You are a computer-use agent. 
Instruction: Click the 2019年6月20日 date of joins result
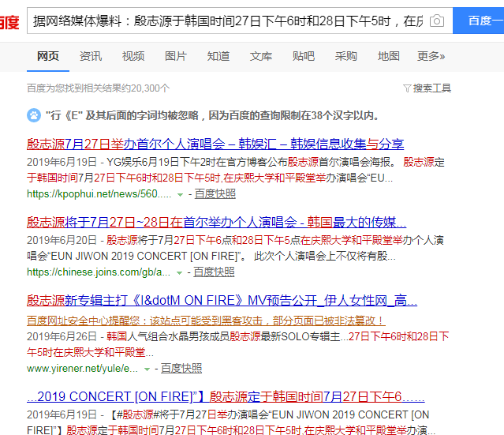tap(62, 240)
